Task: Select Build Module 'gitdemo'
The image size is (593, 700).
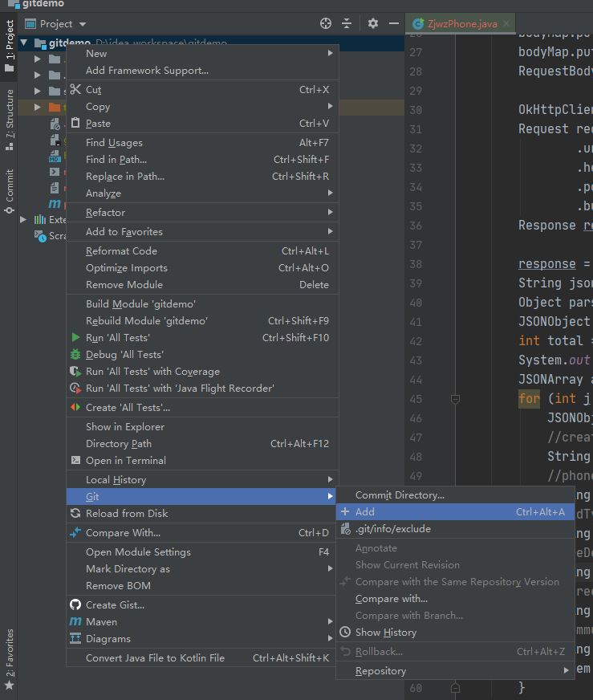Action: (202, 304)
